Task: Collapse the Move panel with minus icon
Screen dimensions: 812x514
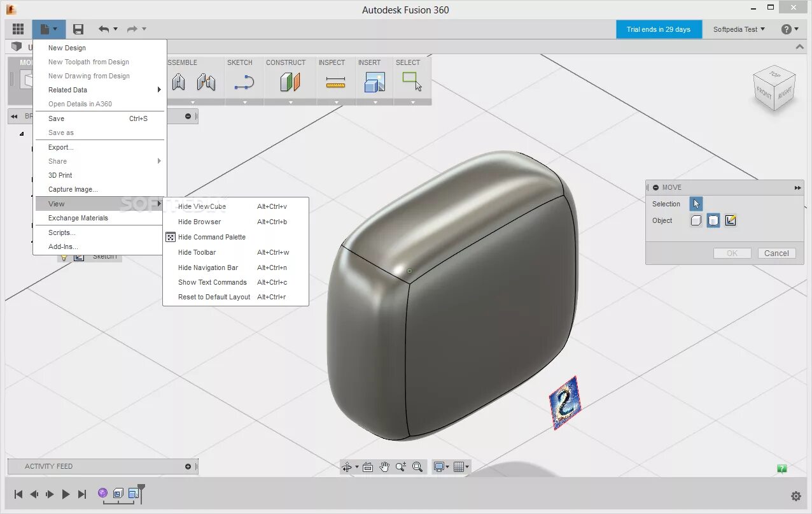Action: [x=655, y=187]
